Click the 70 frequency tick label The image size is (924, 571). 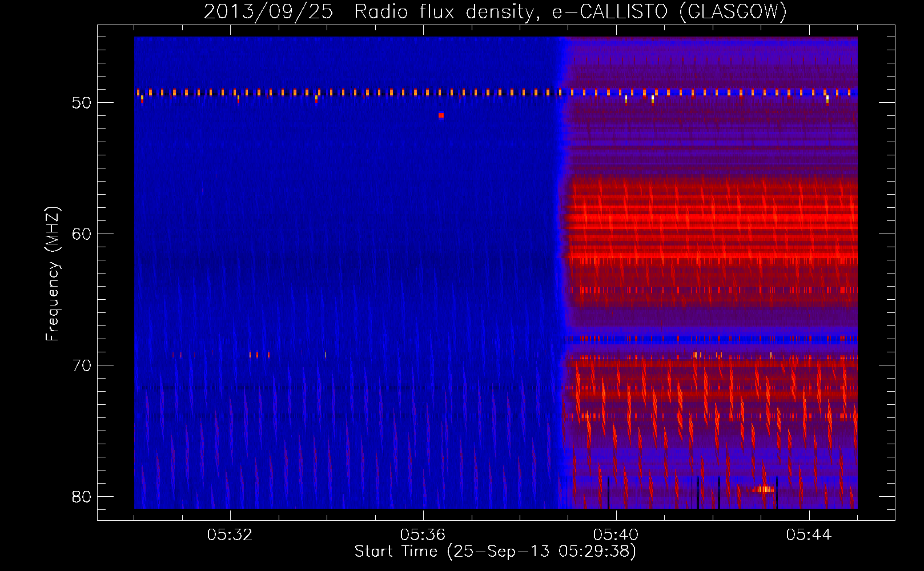tap(82, 365)
